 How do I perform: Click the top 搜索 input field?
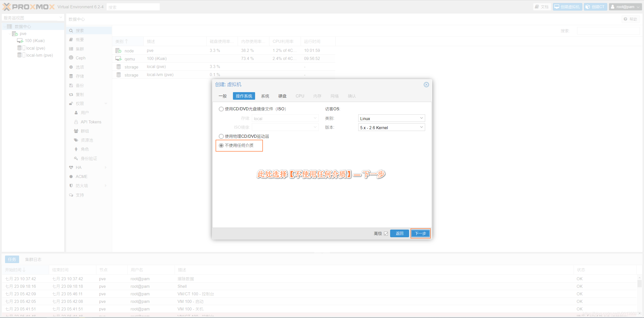click(133, 7)
